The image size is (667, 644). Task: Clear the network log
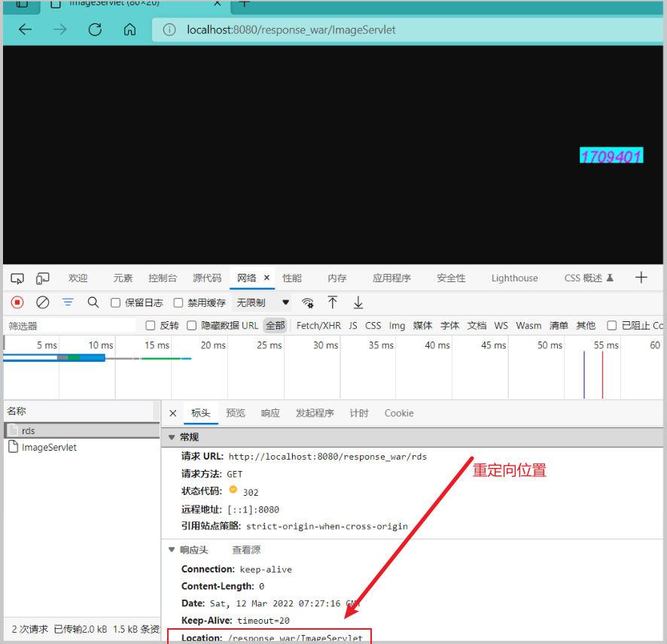point(43,302)
